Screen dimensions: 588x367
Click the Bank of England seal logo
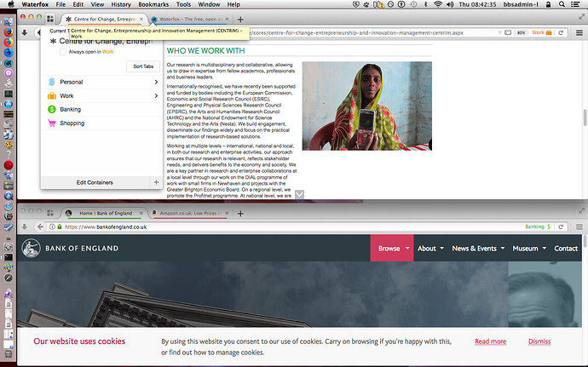click(x=31, y=248)
